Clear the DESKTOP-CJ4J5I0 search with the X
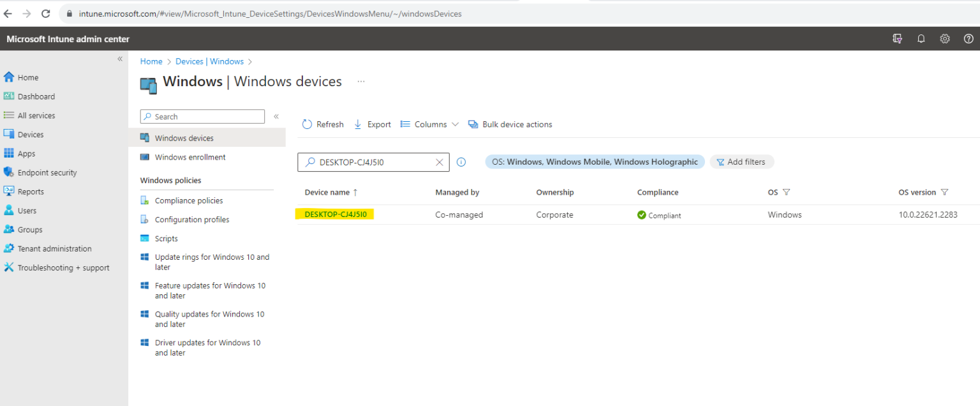Screen dimensions: 980x406 [x=439, y=162]
